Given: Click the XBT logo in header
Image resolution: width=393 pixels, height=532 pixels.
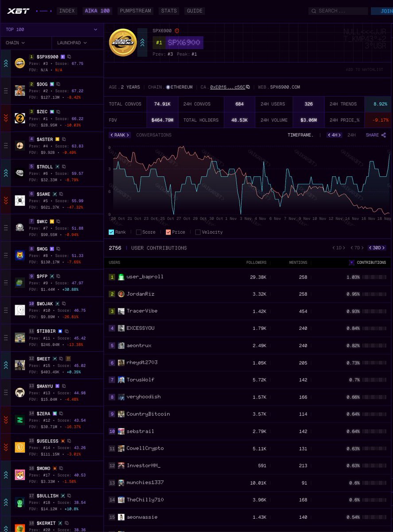Looking at the screenshot, I should pos(19,11).
